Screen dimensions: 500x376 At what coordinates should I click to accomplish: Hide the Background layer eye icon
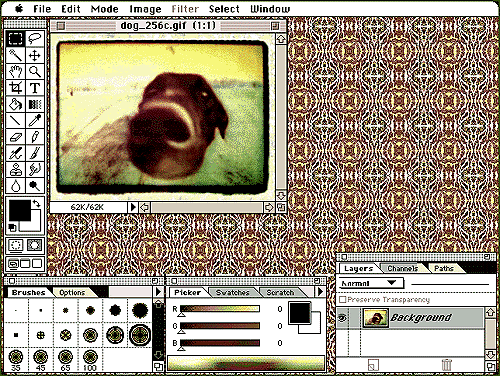tap(342, 318)
